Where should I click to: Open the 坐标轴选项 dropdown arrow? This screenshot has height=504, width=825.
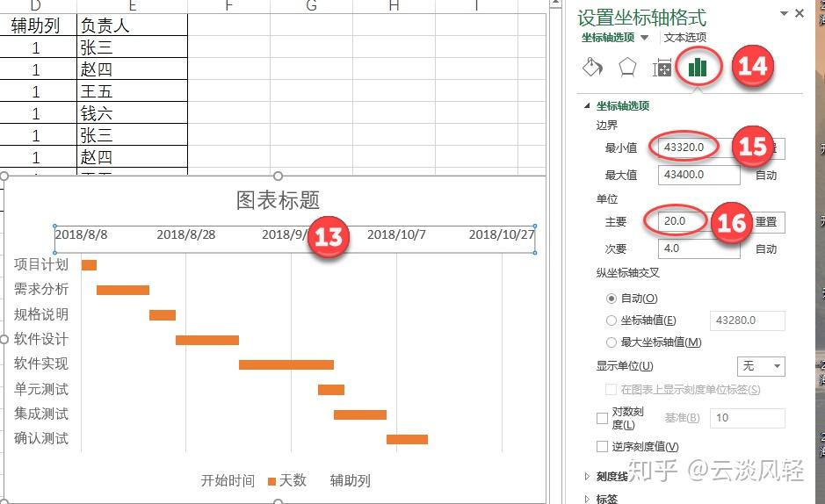click(644, 37)
